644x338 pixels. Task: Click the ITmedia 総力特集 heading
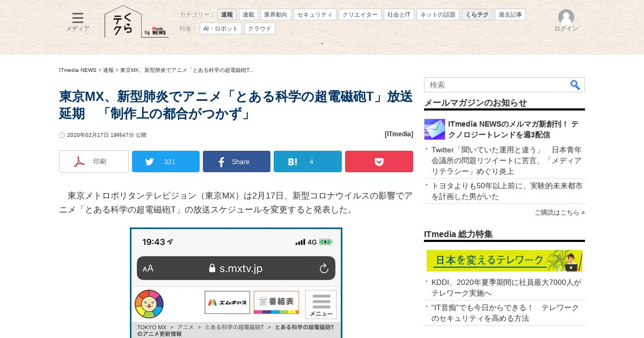[458, 234]
